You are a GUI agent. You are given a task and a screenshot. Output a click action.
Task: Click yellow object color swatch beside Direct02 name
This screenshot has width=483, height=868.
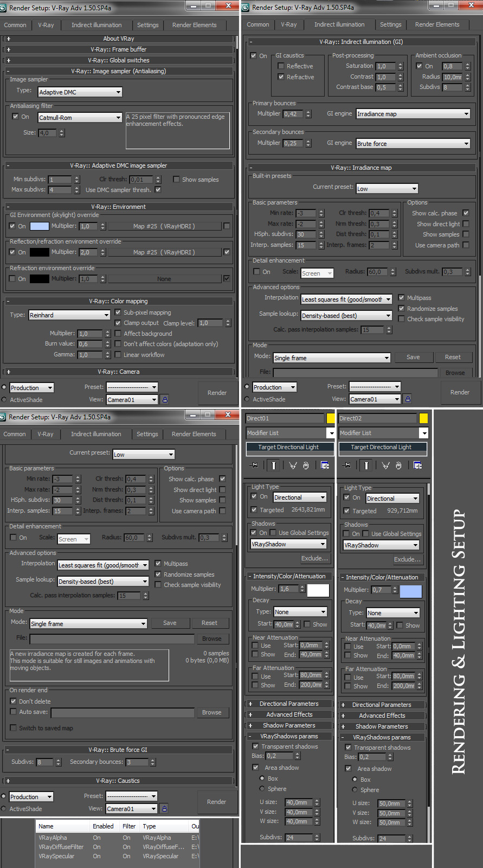[x=423, y=418]
